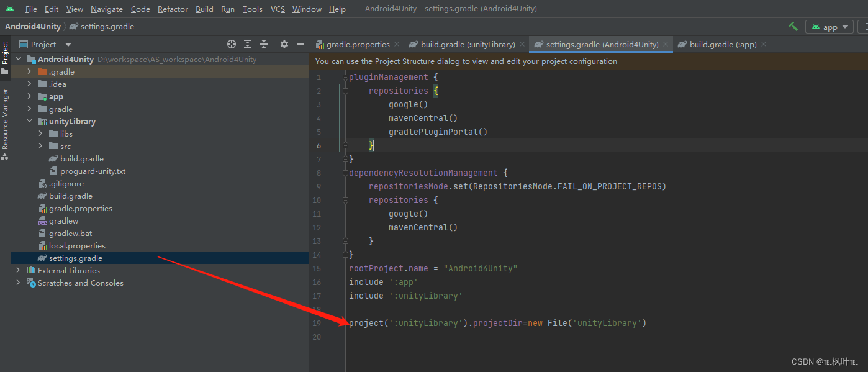
Task: Expand the src folder
Action: pos(40,146)
